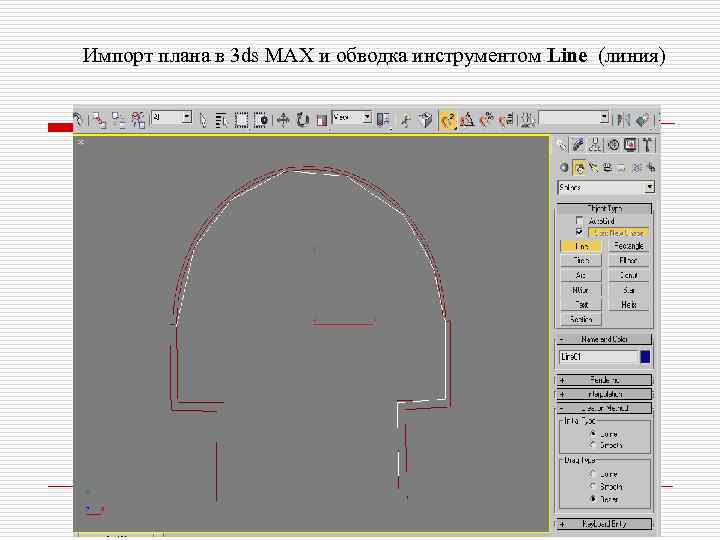
Task: Toggle the Percent Snap icon
Action: coord(487,120)
